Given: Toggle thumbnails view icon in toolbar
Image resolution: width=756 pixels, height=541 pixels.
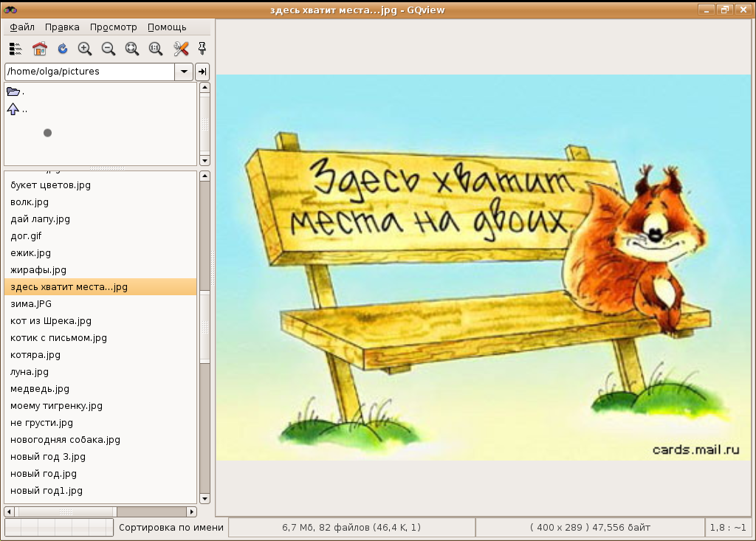Looking at the screenshot, I should (x=16, y=49).
